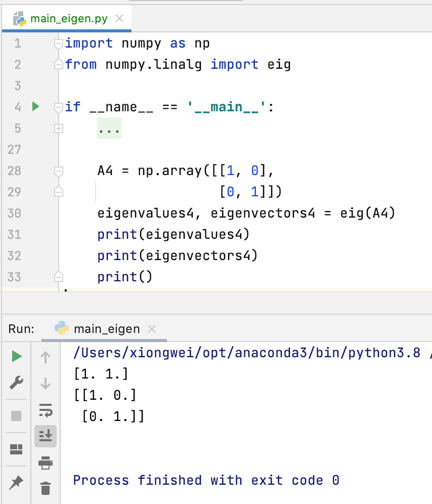432x504 pixels.
Task: Toggle the fold marker on line 2
Action: (x=58, y=65)
